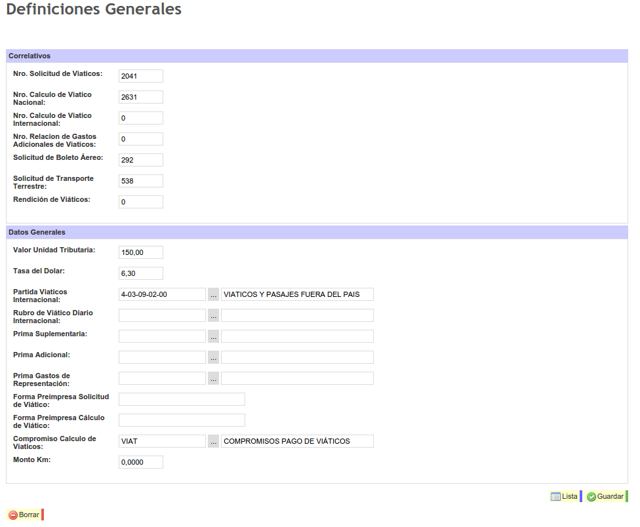Open lookup for Prima Suplementaria
This screenshot has width=640, height=527.
coord(213,337)
